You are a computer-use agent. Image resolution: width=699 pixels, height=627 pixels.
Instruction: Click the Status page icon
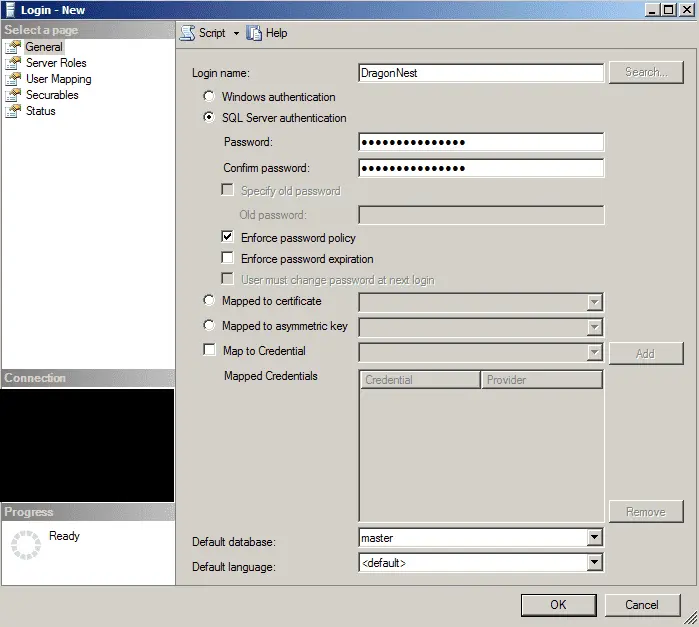tap(13, 111)
